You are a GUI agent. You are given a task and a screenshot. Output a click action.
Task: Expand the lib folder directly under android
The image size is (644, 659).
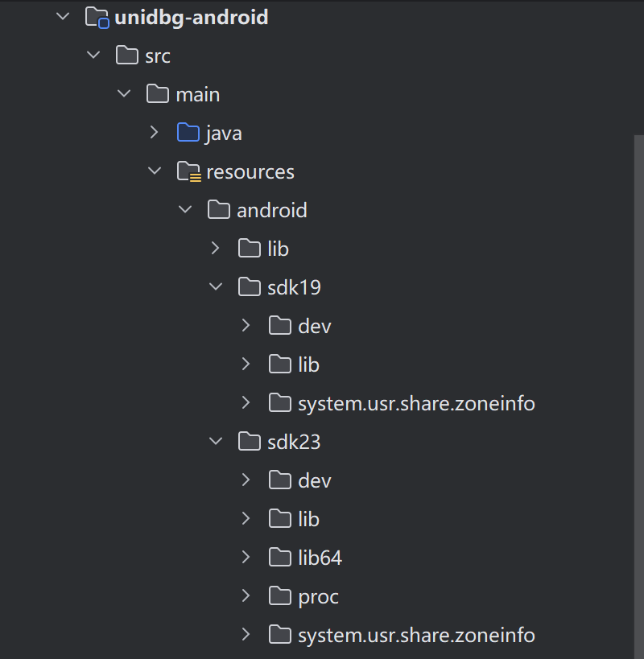click(216, 249)
